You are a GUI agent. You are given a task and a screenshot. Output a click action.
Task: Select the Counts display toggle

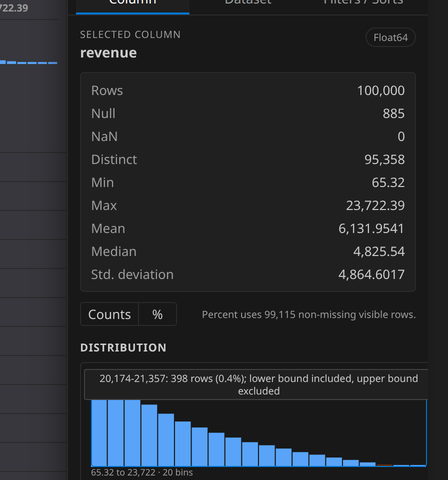click(109, 314)
